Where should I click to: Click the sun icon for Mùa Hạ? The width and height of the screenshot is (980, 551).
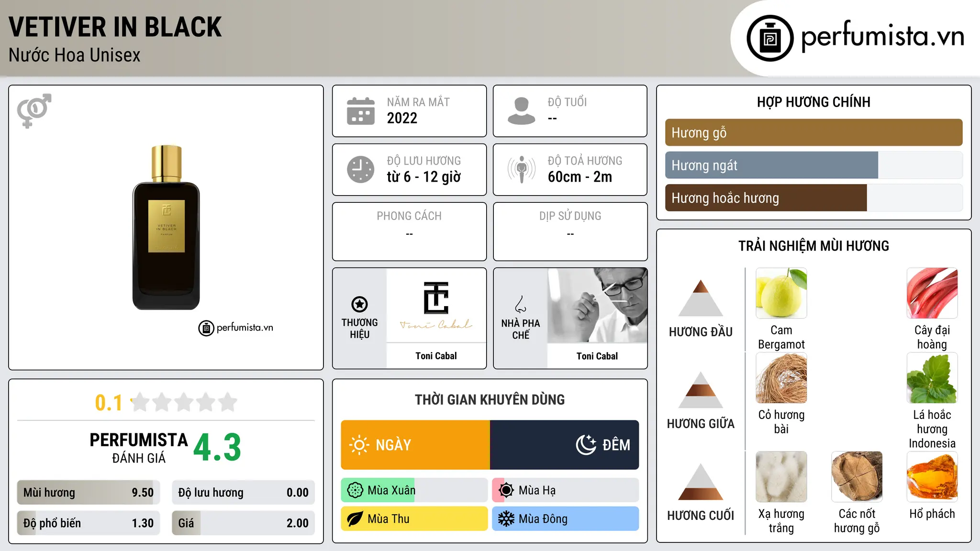pyautogui.click(x=506, y=490)
